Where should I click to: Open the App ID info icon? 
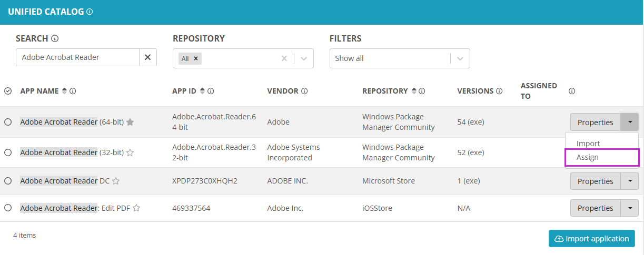pos(211,91)
